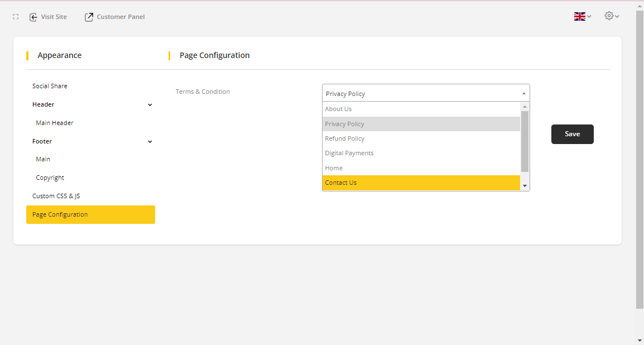Viewport: 644px width, 345px height.
Task: Choose the highlighted Contact Us option
Action: pyautogui.click(x=340, y=183)
